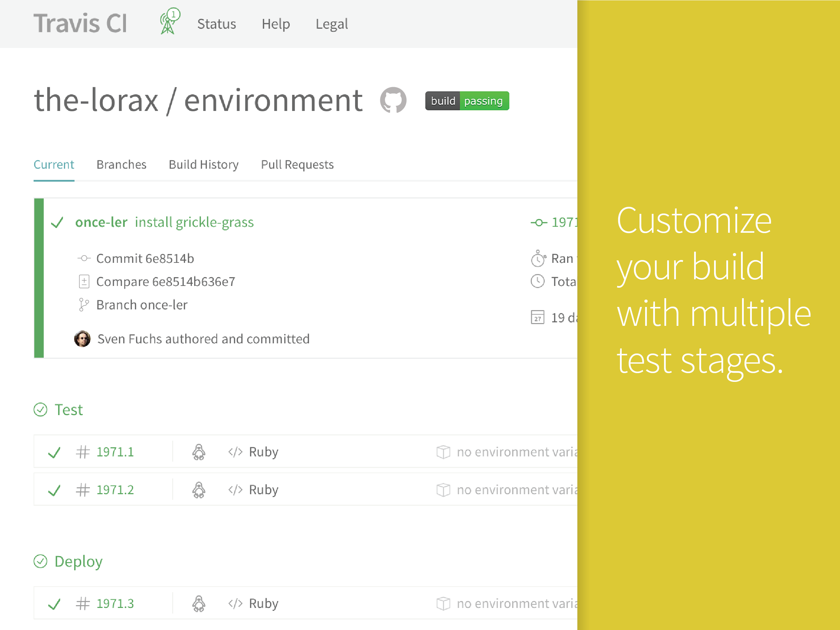
Task: Click the Linux penguin icon in job 1971.1
Action: [x=199, y=452]
